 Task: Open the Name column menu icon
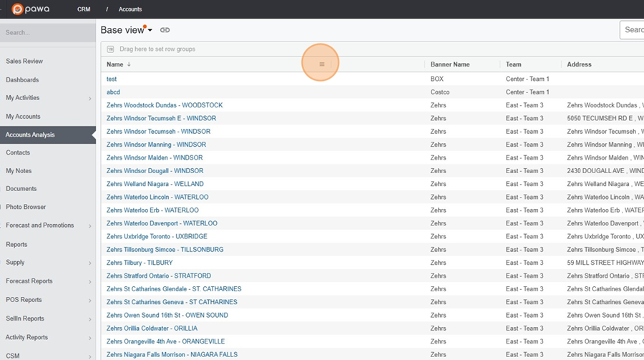click(x=322, y=64)
